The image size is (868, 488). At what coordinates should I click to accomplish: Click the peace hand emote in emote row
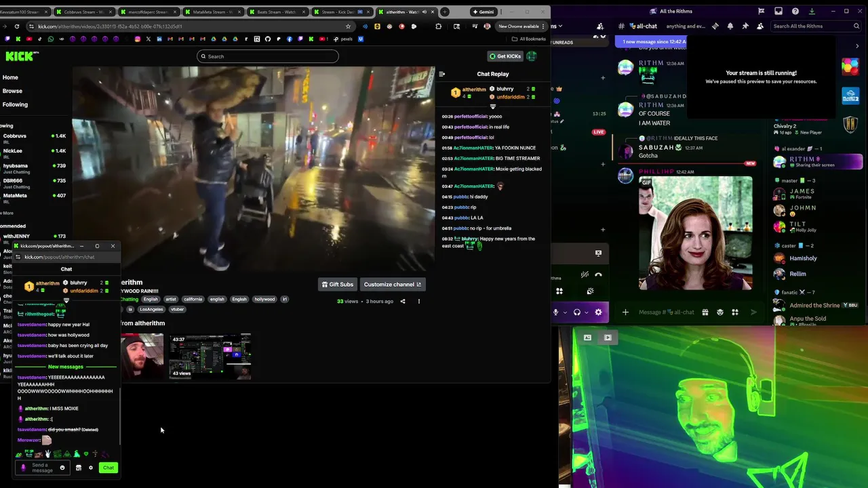click(x=47, y=453)
